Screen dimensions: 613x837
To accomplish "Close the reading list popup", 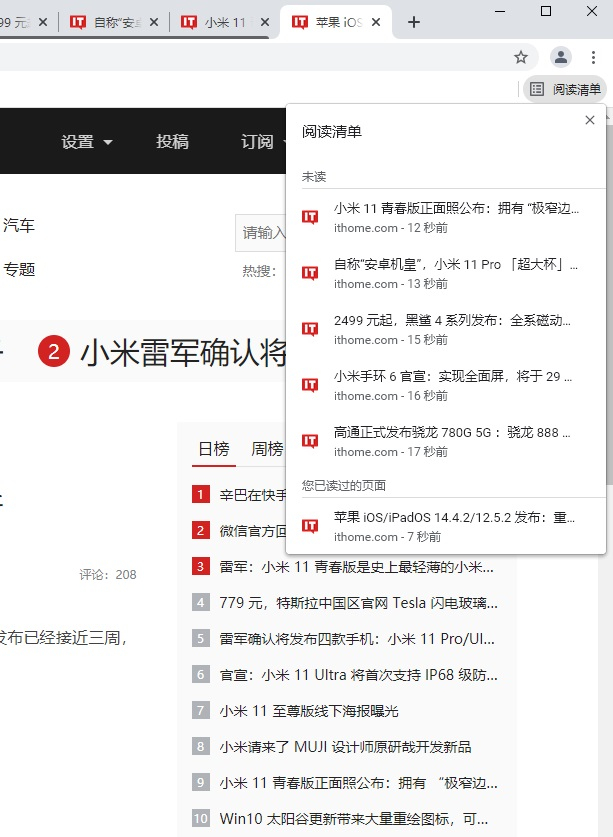I will coord(590,120).
